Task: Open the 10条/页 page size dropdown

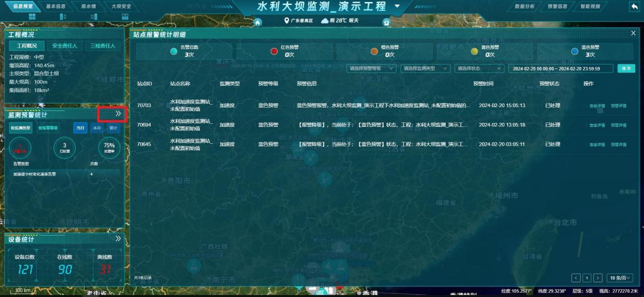Action: 622,278
